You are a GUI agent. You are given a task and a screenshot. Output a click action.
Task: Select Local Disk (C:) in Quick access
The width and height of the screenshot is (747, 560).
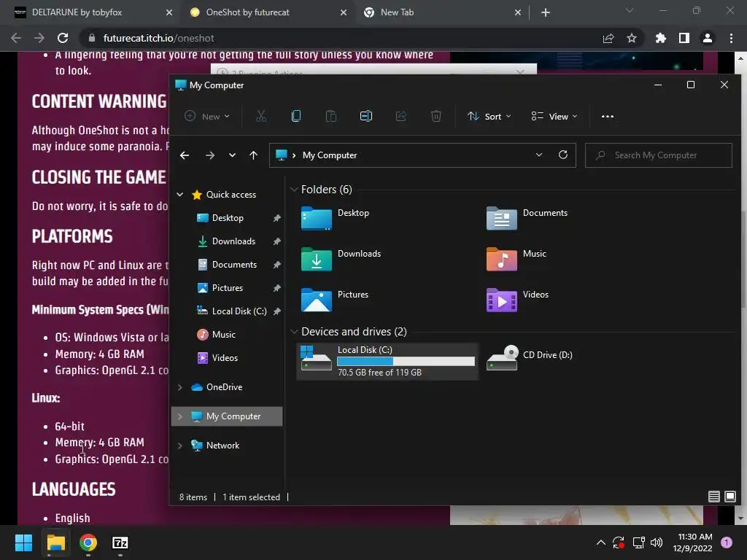(x=239, y=311)
